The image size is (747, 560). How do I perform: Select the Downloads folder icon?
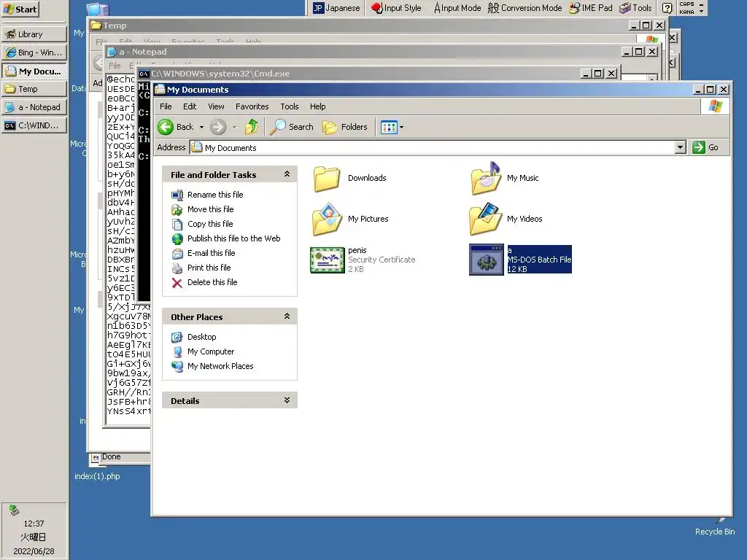tap(326, 179)
